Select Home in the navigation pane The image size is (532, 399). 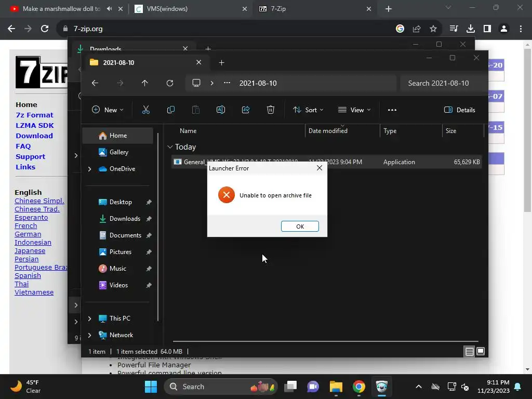click(118, 136)
